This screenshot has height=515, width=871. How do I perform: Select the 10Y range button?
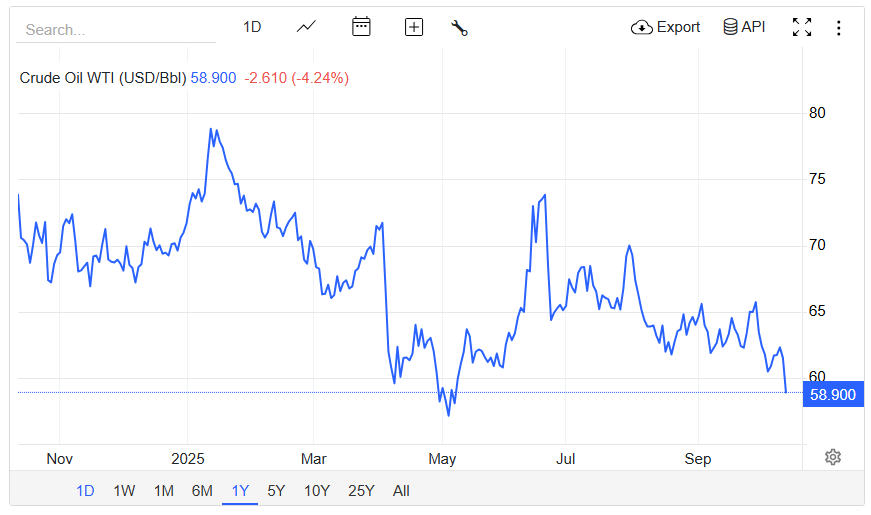coord(317,490)
